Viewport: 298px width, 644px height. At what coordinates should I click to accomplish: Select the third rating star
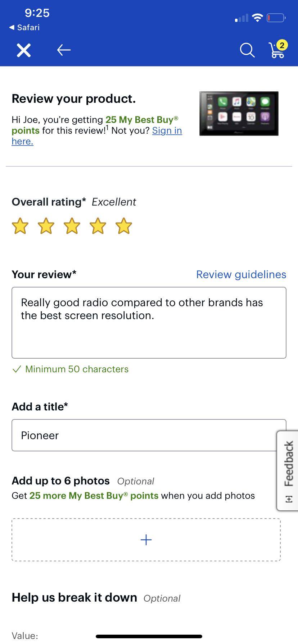click(x=72, y=226)
